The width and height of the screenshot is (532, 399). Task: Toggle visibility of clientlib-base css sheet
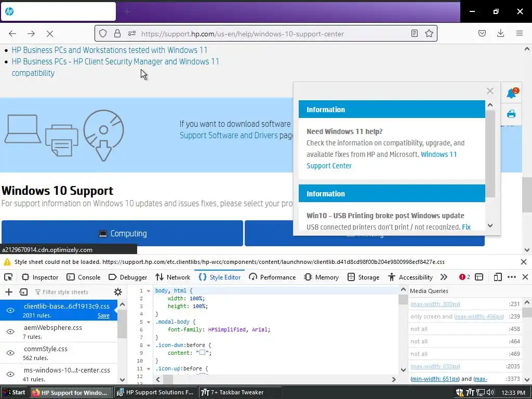(10, 310)
